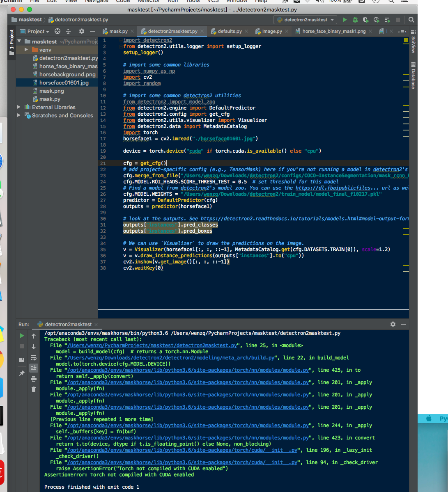Open build.py traceback link
Image resolution: width=448 pixels, height=492 pixels.
(171, 358)
